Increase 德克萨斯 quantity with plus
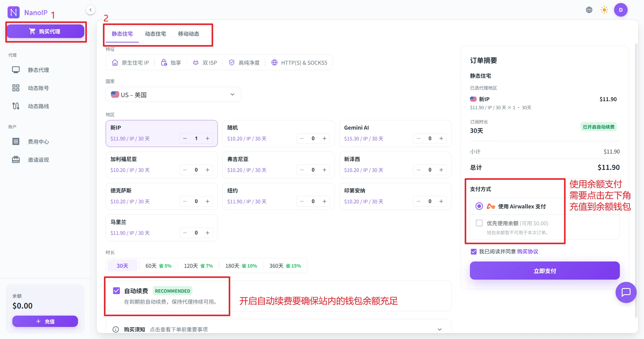This screenshot has height=339, width=644. pos(208,201)
